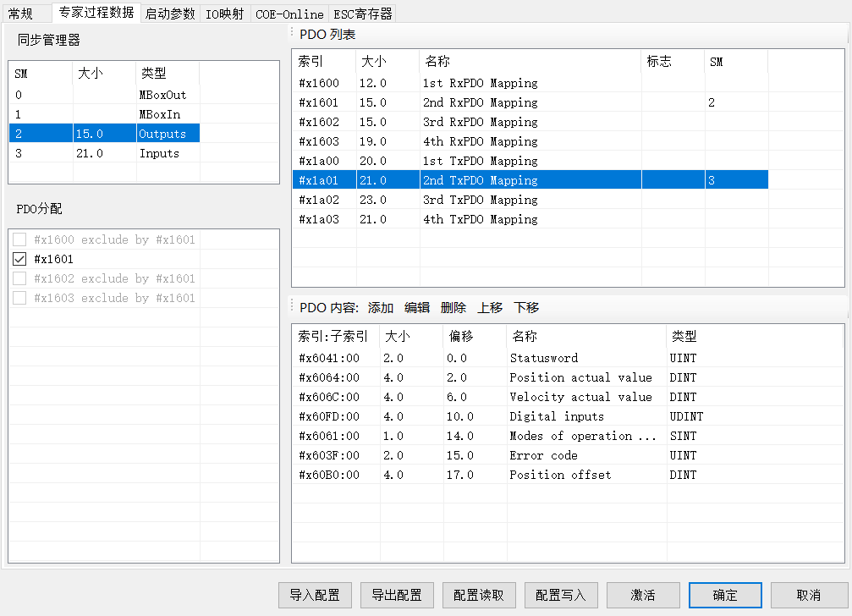Toggle the #x1600 PDO assignment checkbox
Viewport: 852px width, 616px height.
point(20,239)
